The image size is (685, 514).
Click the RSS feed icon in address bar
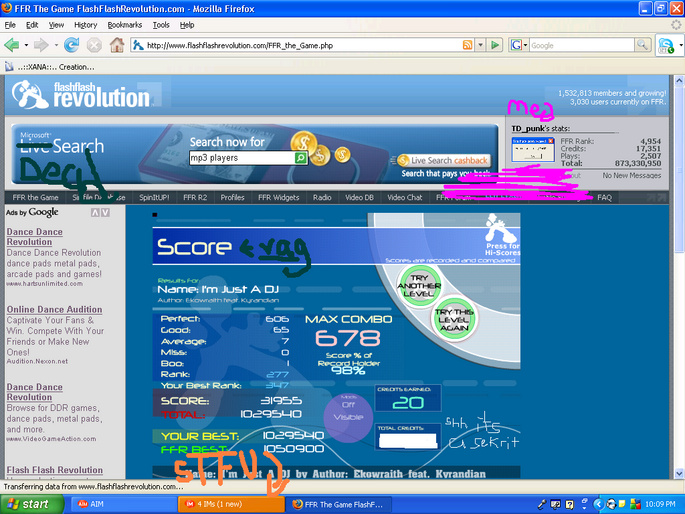click(467, 45)
